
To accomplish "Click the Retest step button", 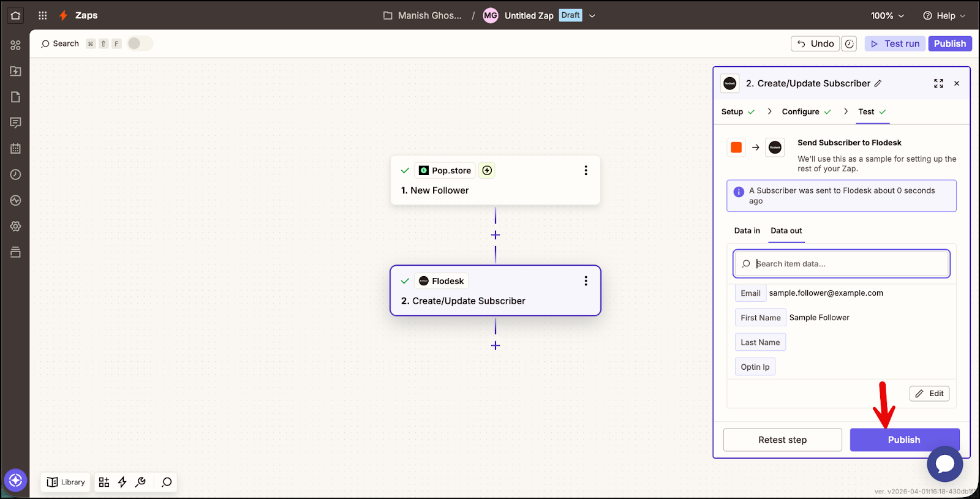I will [x=782, y=440].
